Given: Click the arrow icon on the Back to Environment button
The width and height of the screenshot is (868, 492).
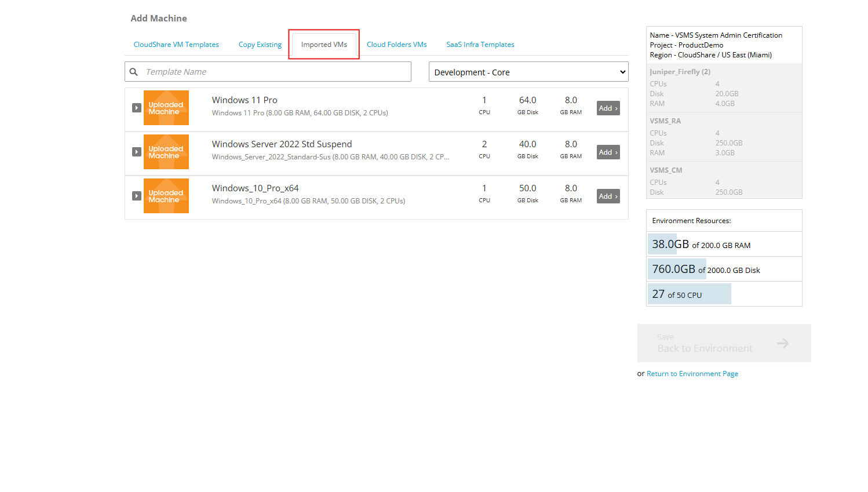Looking at the screenshot, I should pos(783,343).
